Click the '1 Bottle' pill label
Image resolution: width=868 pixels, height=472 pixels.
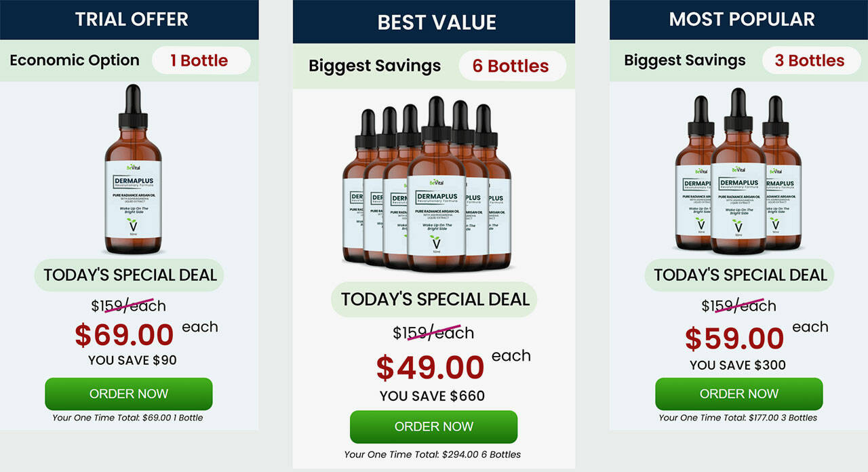pyautogui.click(x=201, y=60)
